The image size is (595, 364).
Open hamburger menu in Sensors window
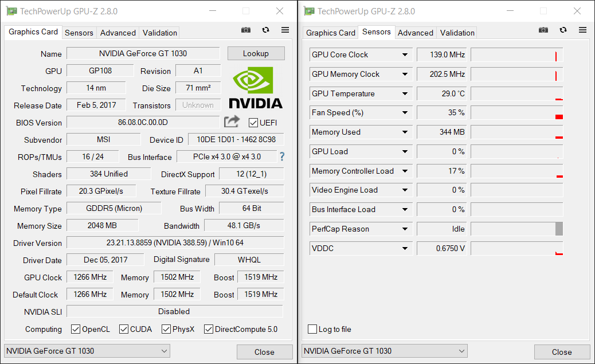tap(582, 30)
